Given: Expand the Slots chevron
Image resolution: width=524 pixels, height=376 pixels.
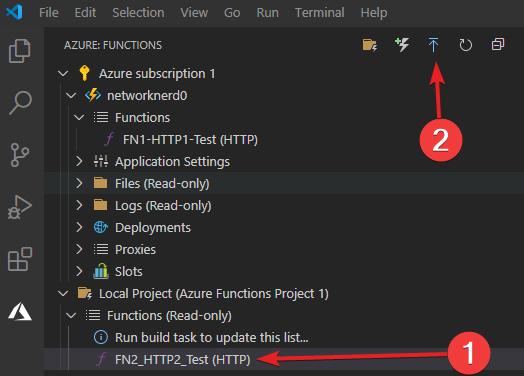Looking at the screenshot, I should coord(79,271).
